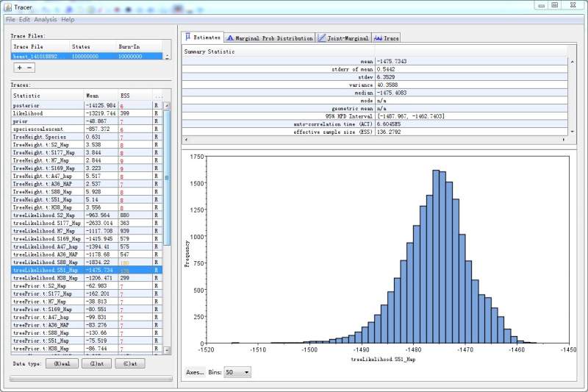Select the likelihood trace row
This screenshot has width=588, height=392.
tap(44, 113)
